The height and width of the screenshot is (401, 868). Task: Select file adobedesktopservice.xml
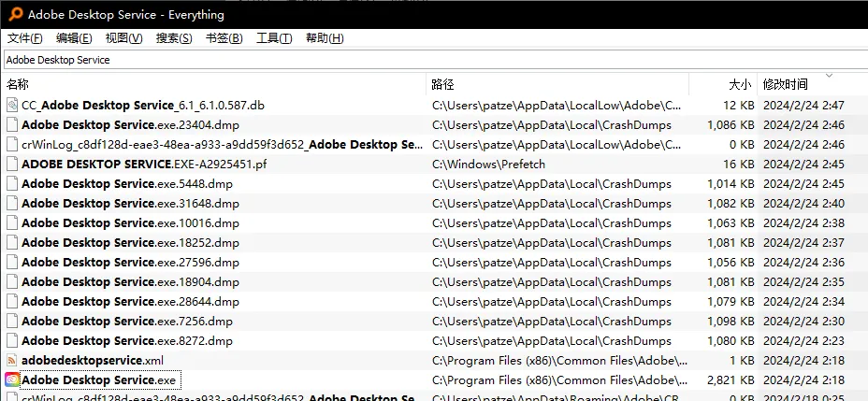pyautogui.click(x=93, y=361)
